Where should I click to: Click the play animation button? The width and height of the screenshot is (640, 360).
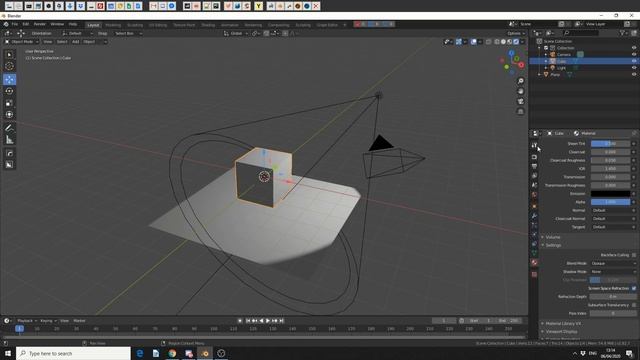pyautogui.click(x=268, y=321)
